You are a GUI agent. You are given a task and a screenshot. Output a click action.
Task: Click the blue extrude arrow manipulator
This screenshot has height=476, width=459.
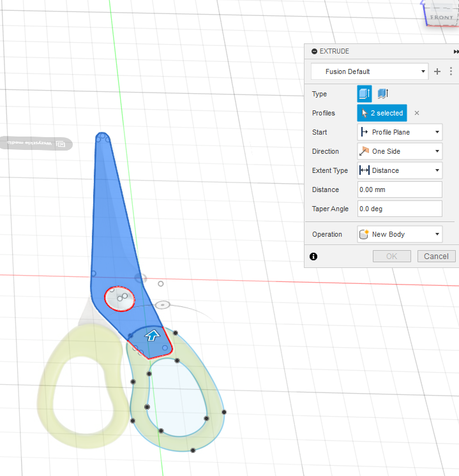[152, 336]
